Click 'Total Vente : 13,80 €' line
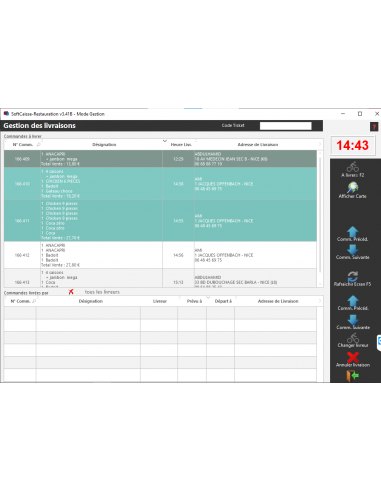 [60, 164]
